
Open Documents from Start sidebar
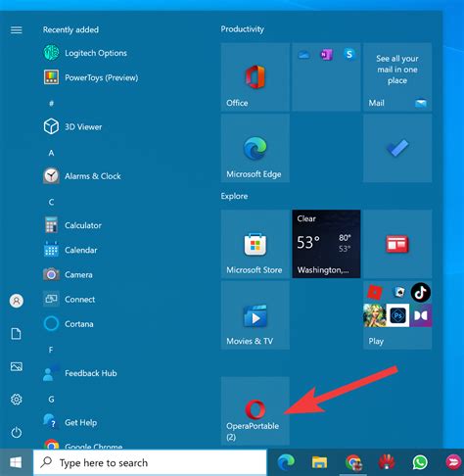tap(17, 334)
